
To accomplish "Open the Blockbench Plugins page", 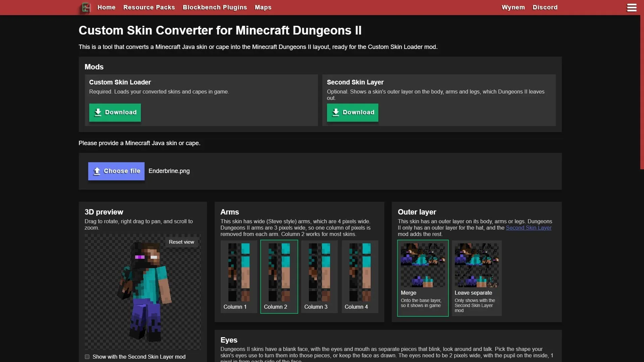I will (x=215, y=7).
